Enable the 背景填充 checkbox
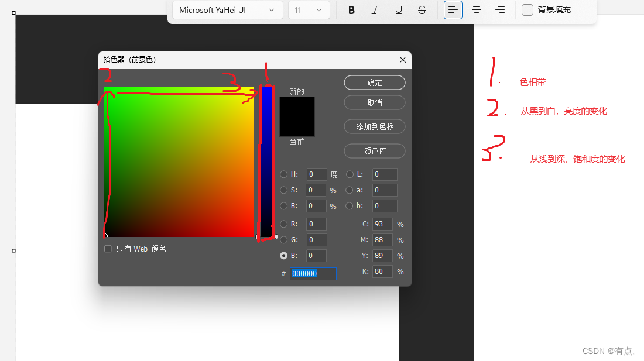 point(527,10)
